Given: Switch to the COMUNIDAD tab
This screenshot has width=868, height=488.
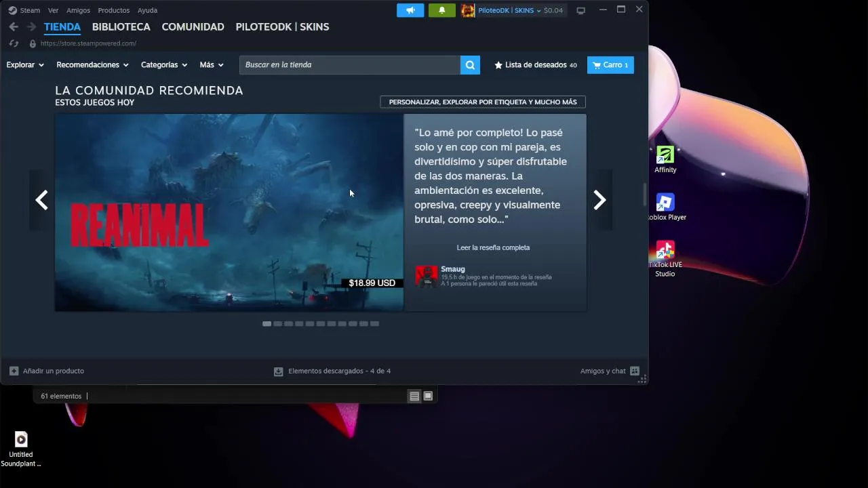Looking at the screenshot, I should point(193,26).
